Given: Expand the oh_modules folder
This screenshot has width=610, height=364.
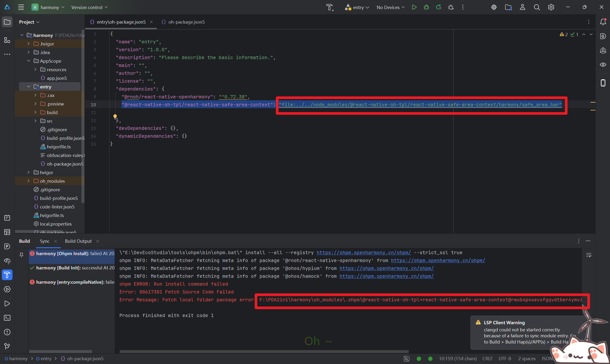Looking at the screenshot, I should (28, 181).
